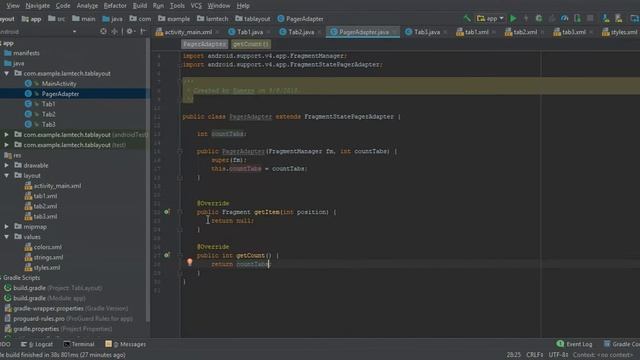Click the lightbulb quick-fix icon
This screenshot has width=640, height=360.
[189, 262]
